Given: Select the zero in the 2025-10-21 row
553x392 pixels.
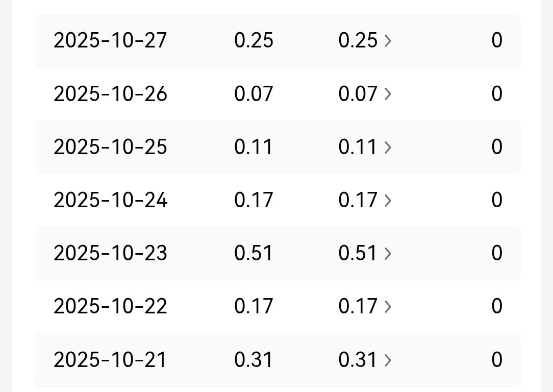Looking at the screenshot, I should point(497,360).
